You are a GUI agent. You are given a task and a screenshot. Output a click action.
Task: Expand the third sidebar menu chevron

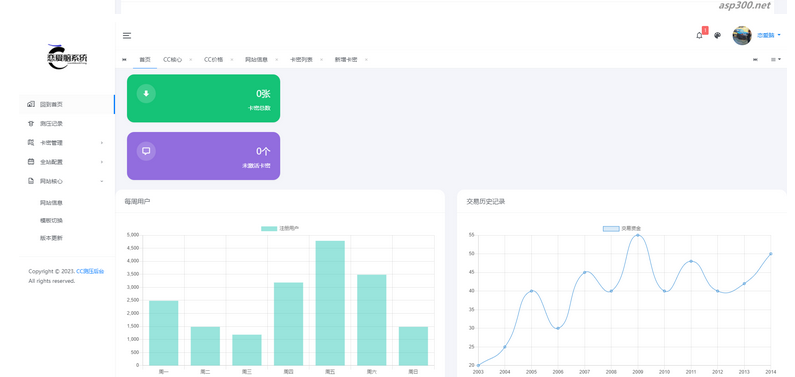[x=102, y=143]
